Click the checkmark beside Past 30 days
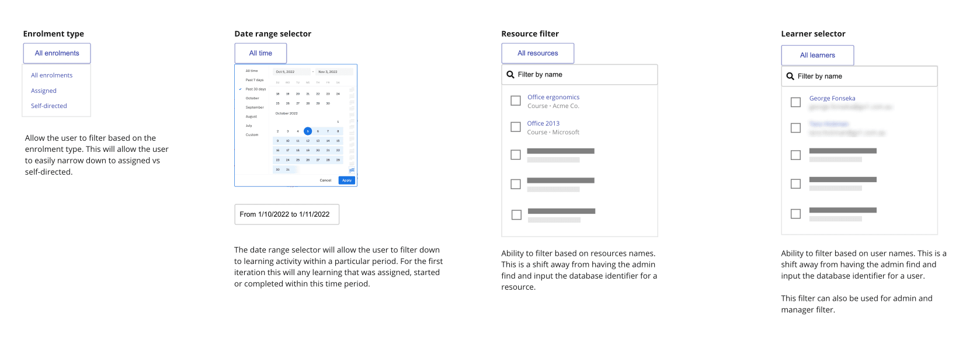The image size is (980, 337). (x=241, y=89)
